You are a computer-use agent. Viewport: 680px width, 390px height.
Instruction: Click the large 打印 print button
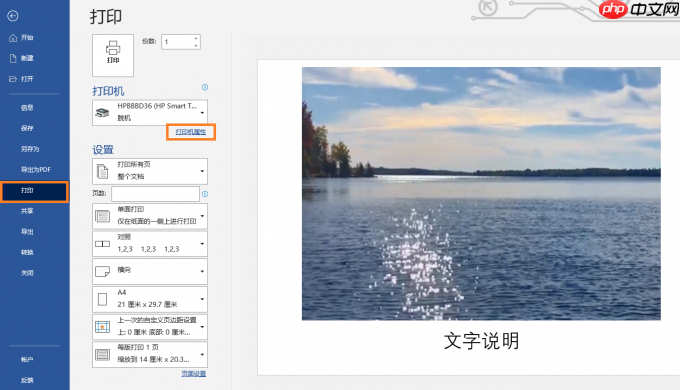[x=113, y=56]
